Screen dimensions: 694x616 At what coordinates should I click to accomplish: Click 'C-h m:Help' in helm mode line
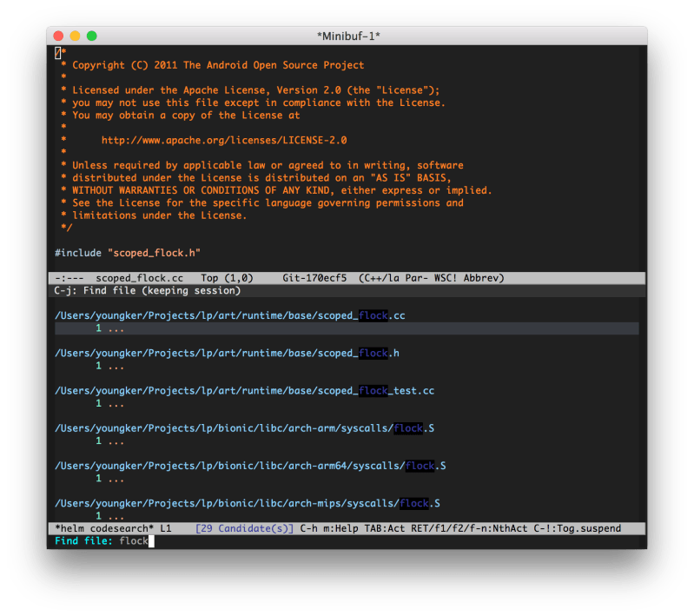coord(329,528)
